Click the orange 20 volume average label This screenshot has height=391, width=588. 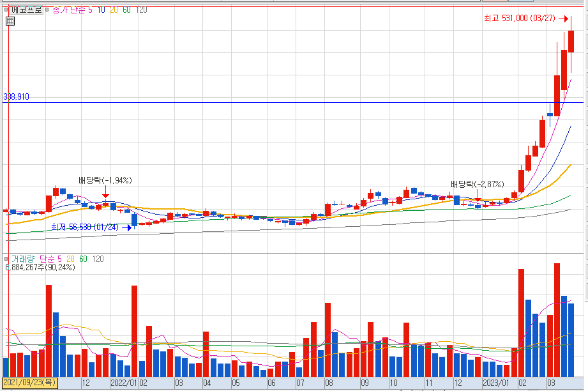(70, 259)
